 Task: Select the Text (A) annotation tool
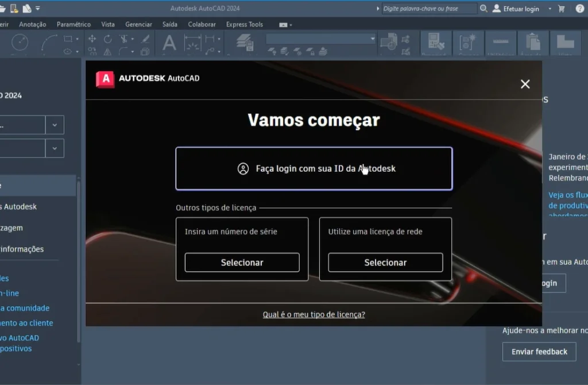click(x=169, y=43)
